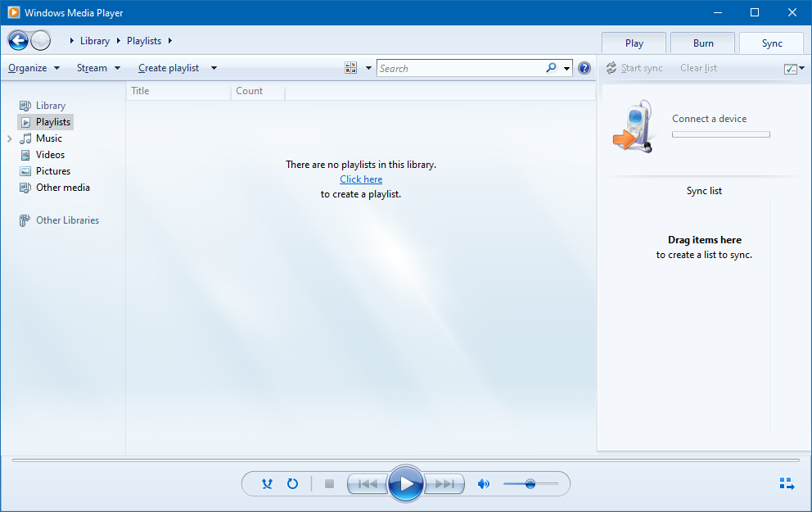Switch to the Burn tab

point(703,43)
